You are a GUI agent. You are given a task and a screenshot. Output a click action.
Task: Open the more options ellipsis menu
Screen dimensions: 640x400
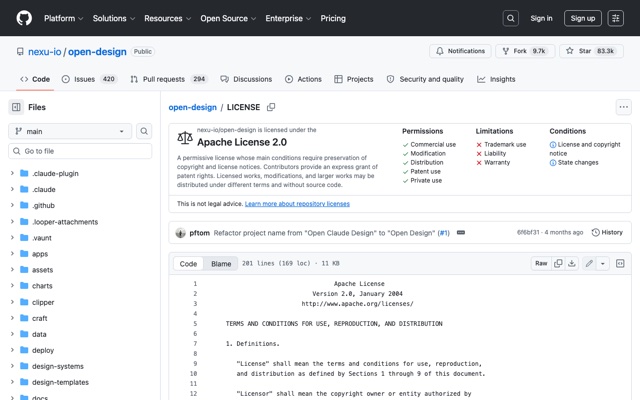click(x=623, y=107)
